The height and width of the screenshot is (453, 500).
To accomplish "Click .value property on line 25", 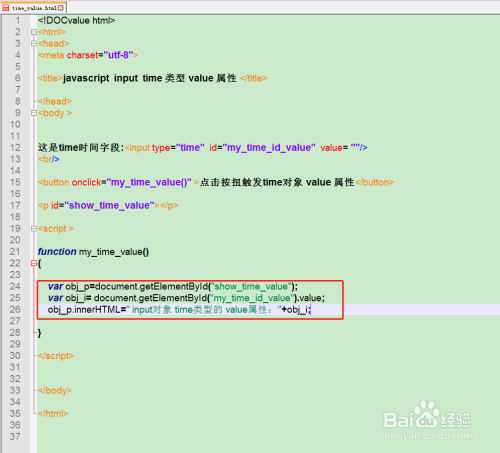I will click(x=309, y=298).
